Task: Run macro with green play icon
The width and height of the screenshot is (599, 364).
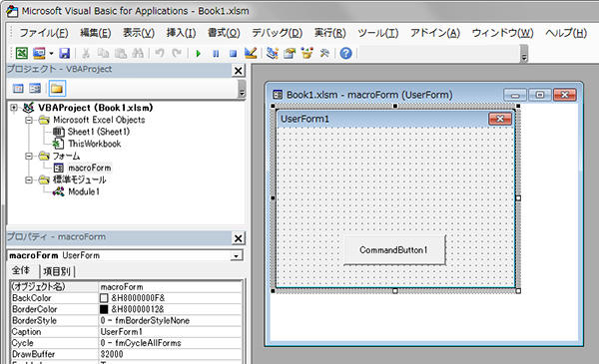Action: [x=198, y=54]
